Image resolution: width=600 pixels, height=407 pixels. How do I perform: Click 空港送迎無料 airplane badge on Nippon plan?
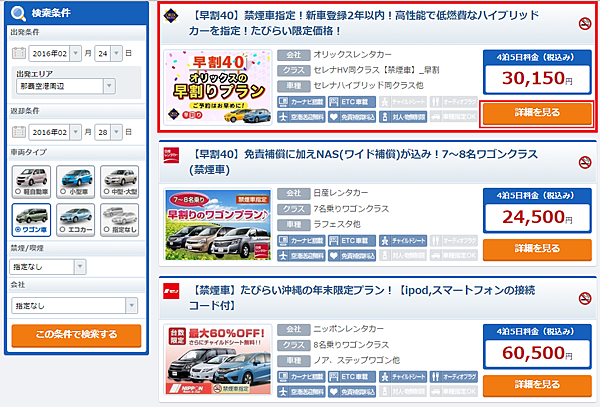pos(301,391)
